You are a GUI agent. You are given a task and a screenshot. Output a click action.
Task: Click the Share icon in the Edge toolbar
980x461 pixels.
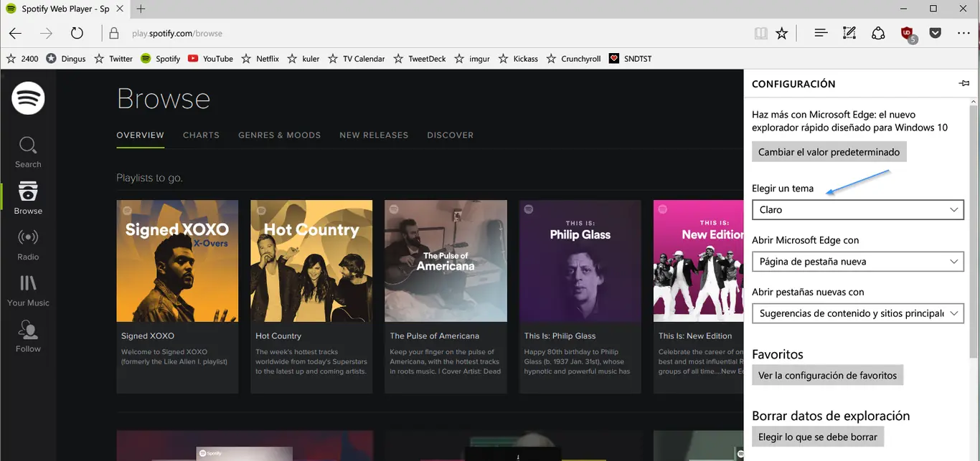click(x=878, y=33)
